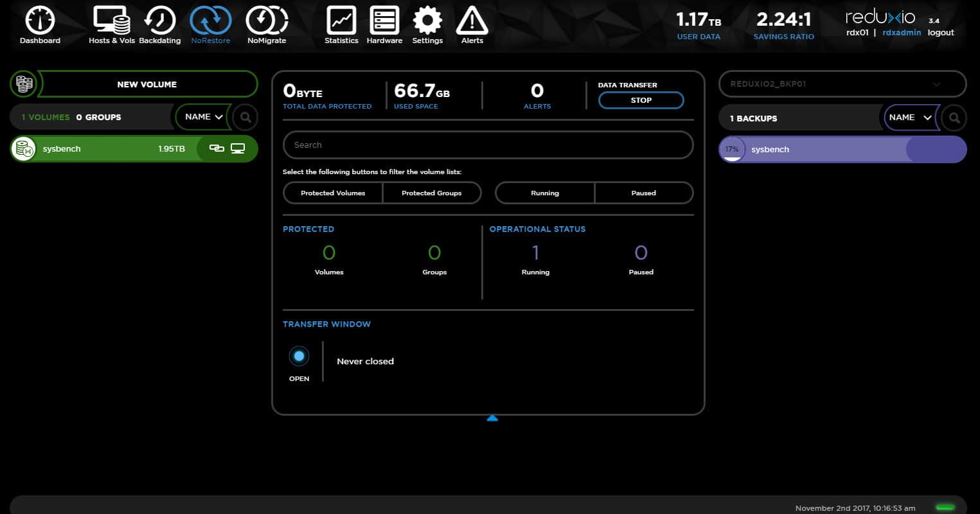
Task: Click the 17% progress circle on sysbench backup
Action: [x=732, y=149]
